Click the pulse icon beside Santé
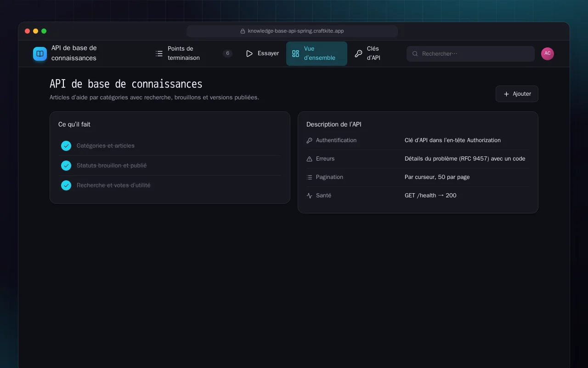Viewport: 588px width, 368px height. coord(309,195)
